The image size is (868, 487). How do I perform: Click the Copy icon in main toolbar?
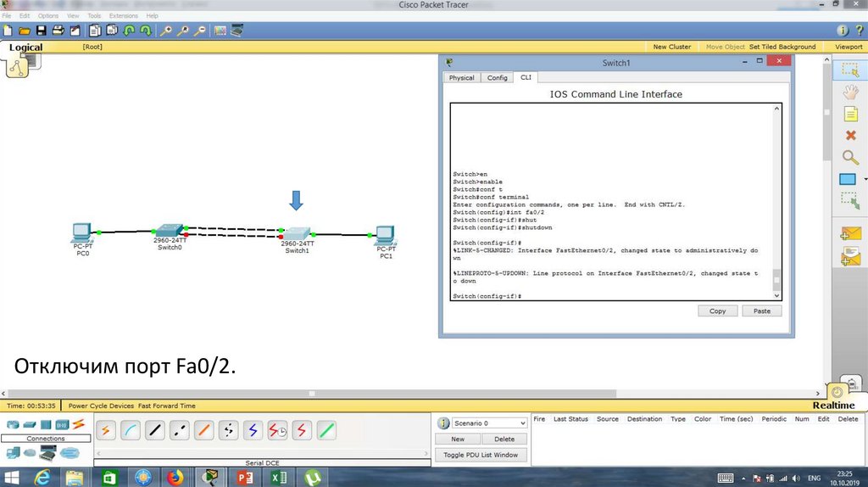(x=95, y=31)
